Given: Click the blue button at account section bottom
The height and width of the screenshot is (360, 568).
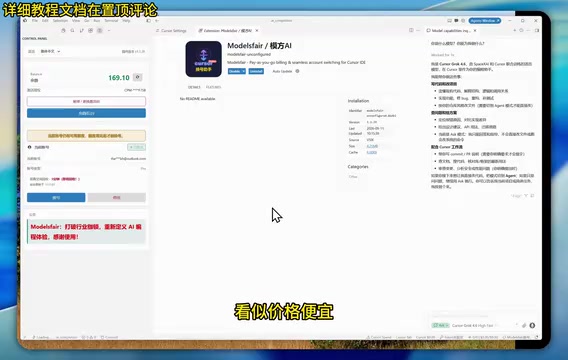Looking at the screenshot, I should (x=56, y=197).
